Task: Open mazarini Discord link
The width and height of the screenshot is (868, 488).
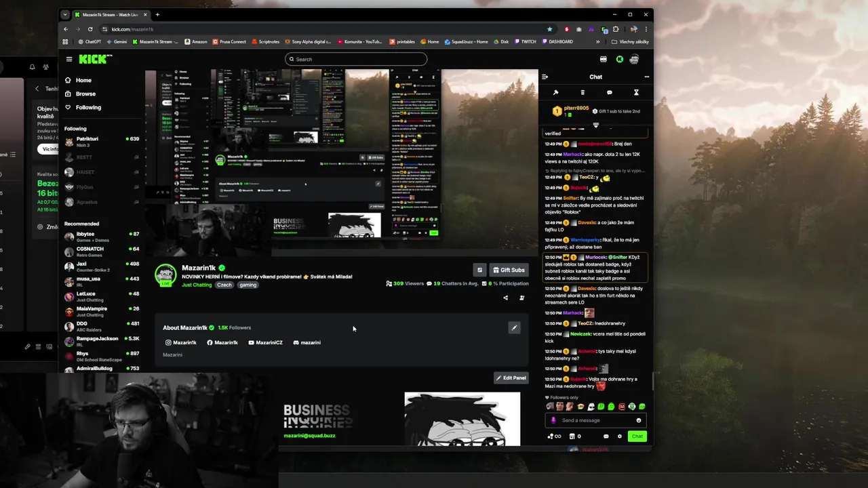Action: click(x=307, y=342)
